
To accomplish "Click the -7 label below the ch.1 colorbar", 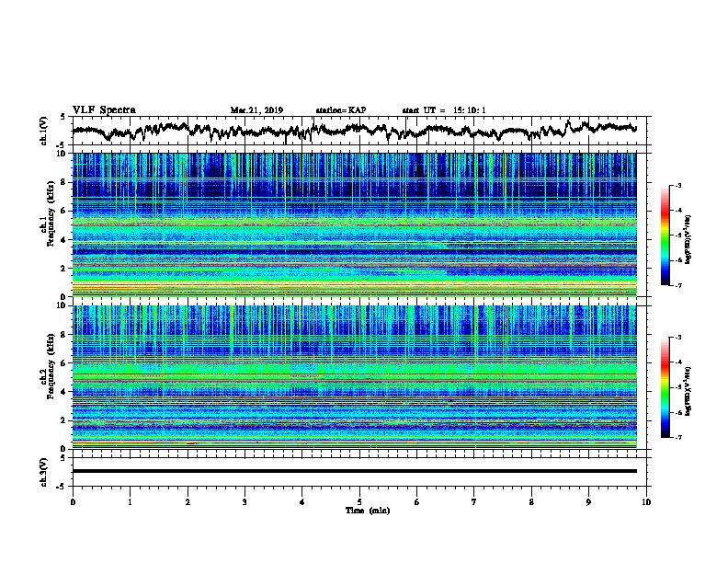I will 677,285.
